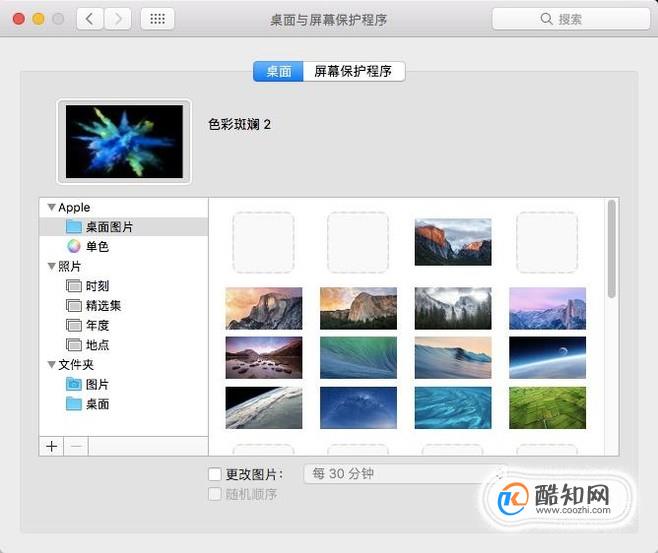Open the 年度 photos item

[x=87, y=325]
